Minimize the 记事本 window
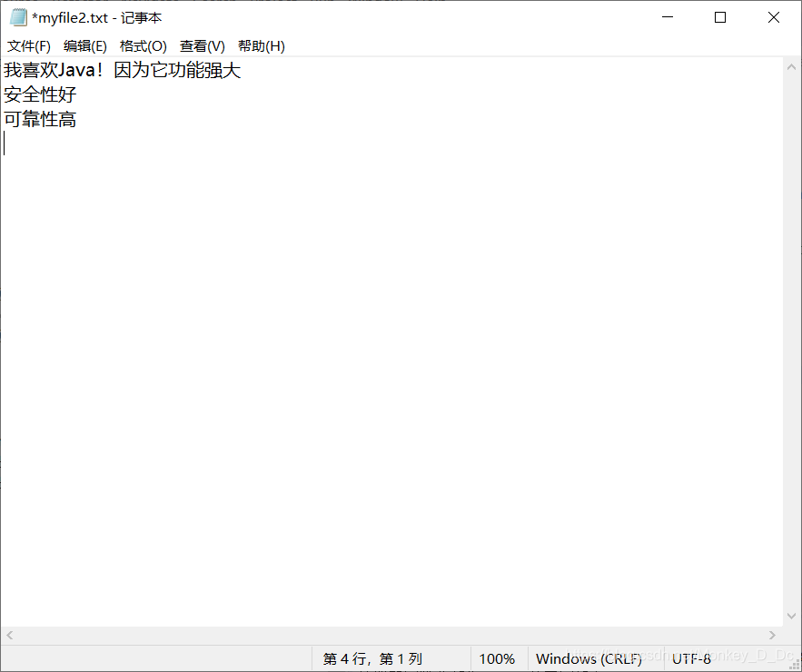This screenshot has width=802, height=672. [668, 17]
